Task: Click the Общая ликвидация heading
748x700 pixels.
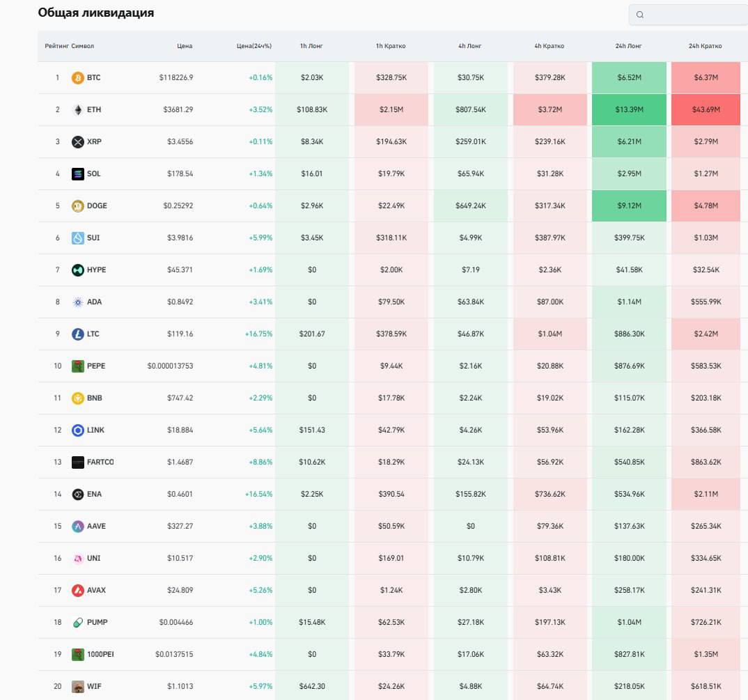Action: (x=96, y=13)
